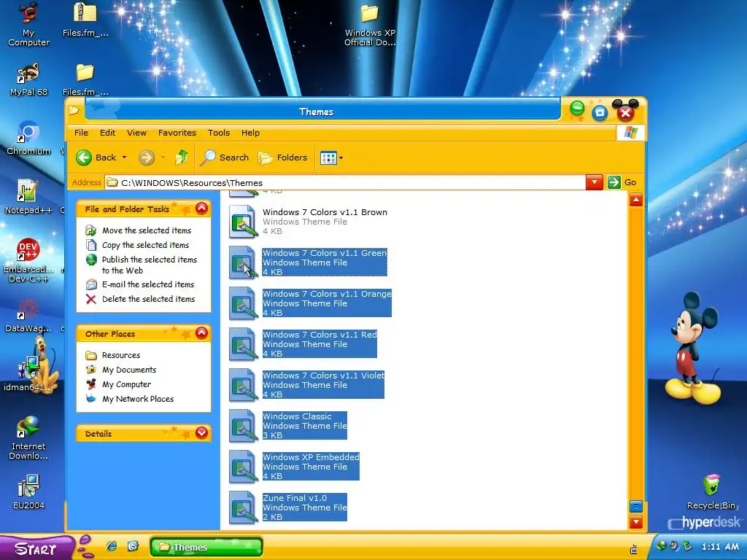Click the clock showing 1:11 AM
This screenshot has height=560, width=747.
pyautogui.click(x=720, y=547)
